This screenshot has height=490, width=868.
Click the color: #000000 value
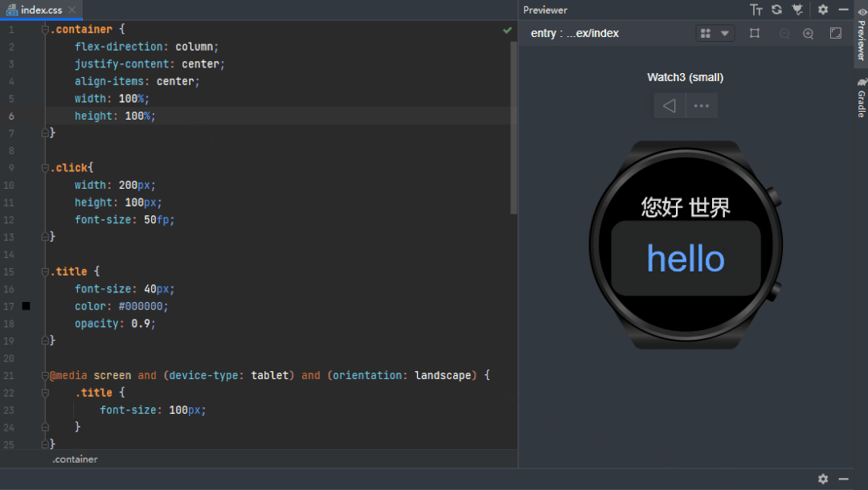[x=141, y=306]
